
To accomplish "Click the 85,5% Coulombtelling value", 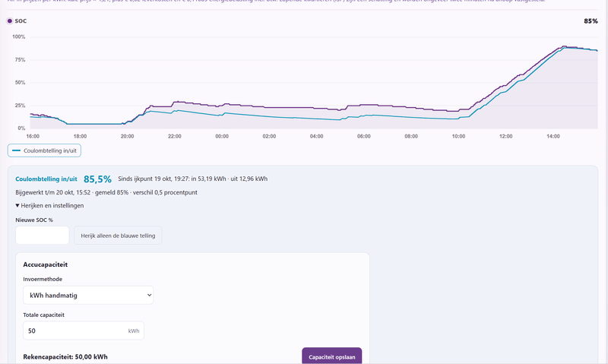I will click(x=97, y=179).
